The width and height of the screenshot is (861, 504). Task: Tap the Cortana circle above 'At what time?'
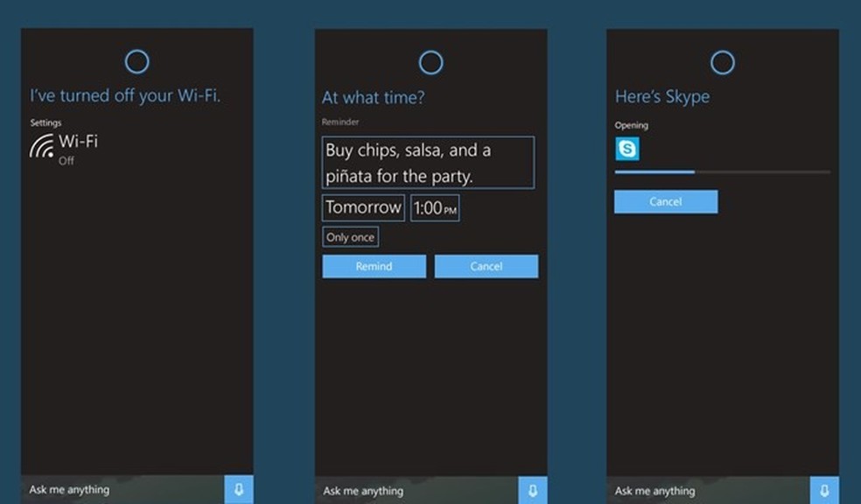(x=431, y=62)
